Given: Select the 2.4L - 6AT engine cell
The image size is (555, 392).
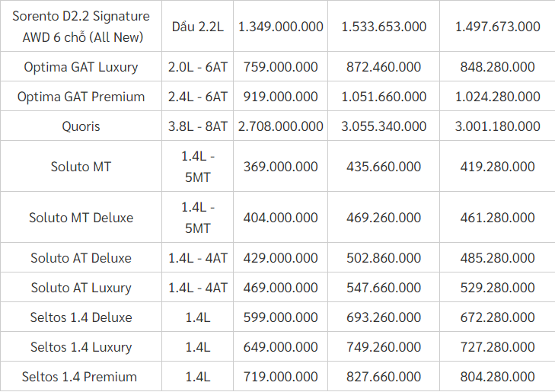Looking at the screenshot, I should 198,97.
